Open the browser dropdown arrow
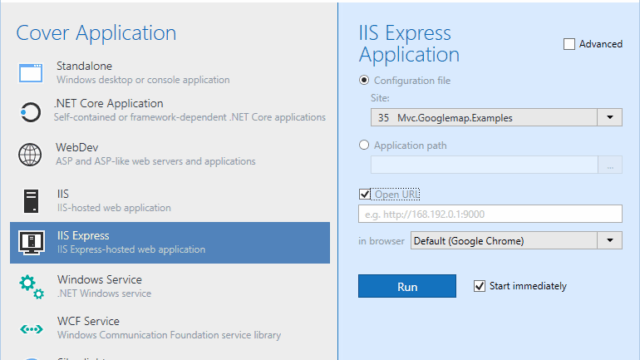Screen dimensions: 640x360 click(610, 241)
